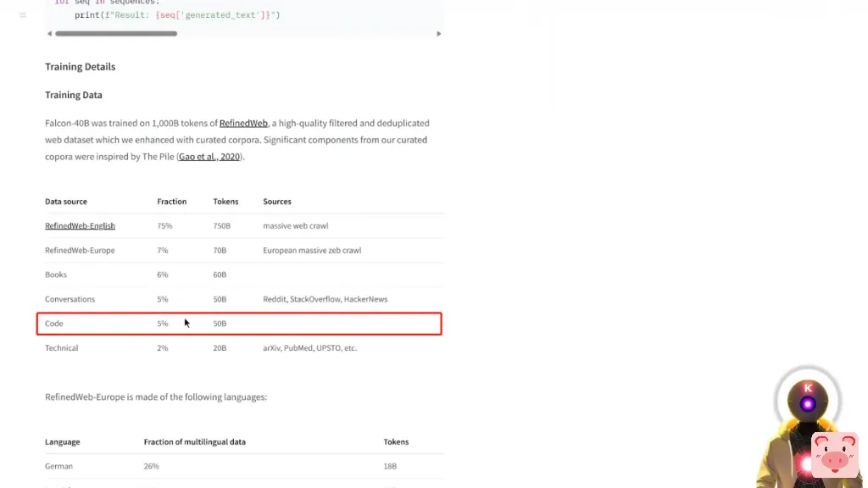Click the code block's right scroll arrow
The image size is (868, 488).
(438, 34)
